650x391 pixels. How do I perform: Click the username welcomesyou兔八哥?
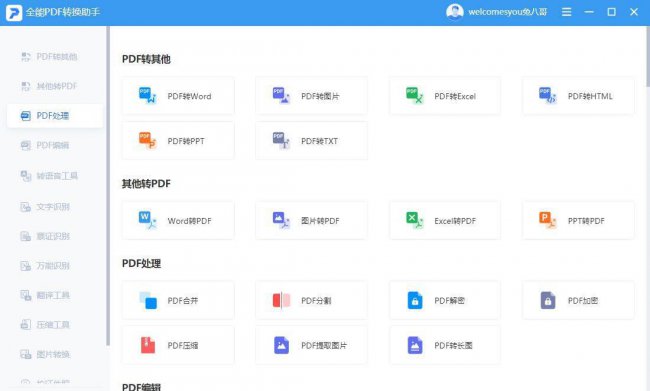tap(507, 12)
